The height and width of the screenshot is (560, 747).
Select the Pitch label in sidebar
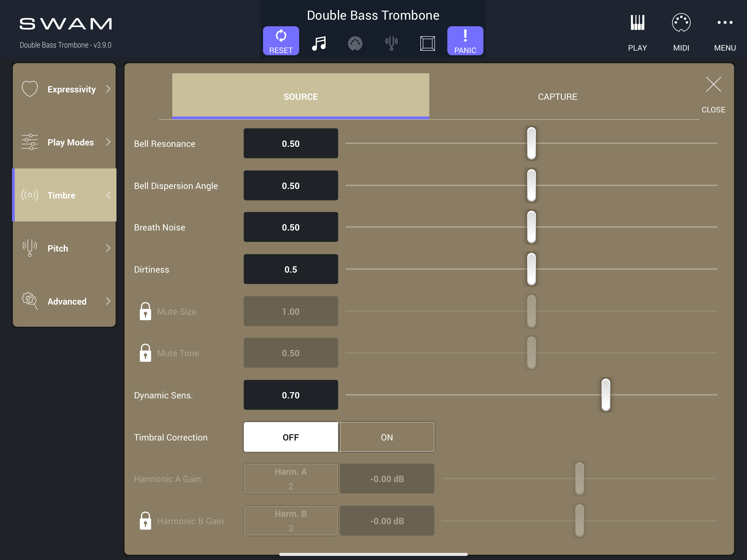coord(58,248)
